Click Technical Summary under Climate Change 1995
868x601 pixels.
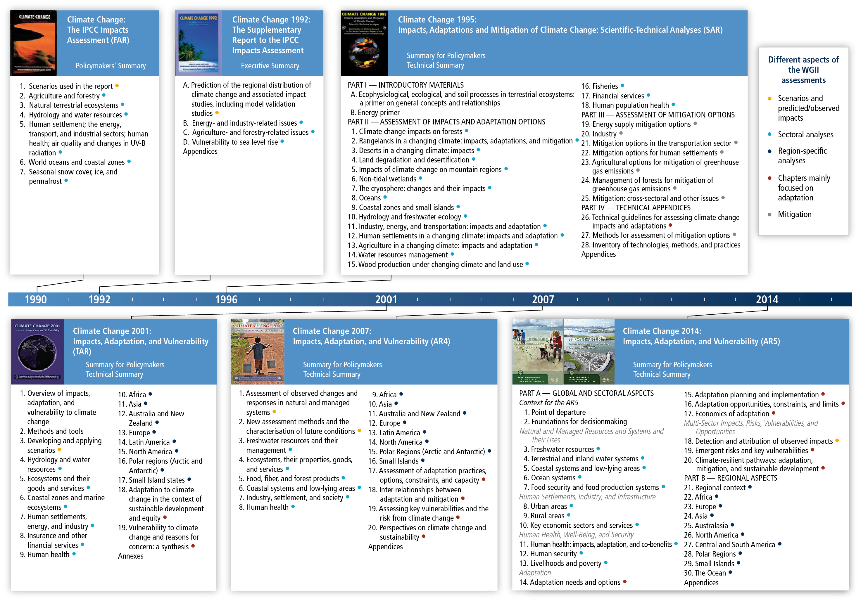pyautogui.click(x=436, y=65)
